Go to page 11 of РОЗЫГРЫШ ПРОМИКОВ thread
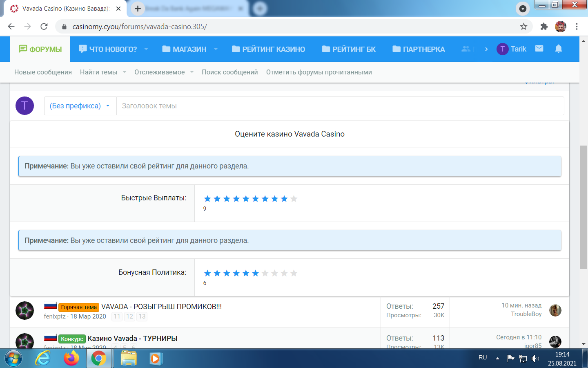Viewport: 588px width, 368px height. click(117, 316)
